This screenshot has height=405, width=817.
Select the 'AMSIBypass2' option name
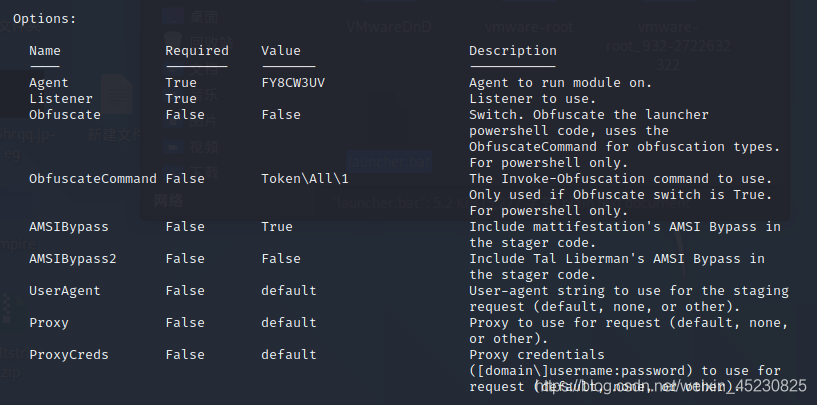[73, 259]
